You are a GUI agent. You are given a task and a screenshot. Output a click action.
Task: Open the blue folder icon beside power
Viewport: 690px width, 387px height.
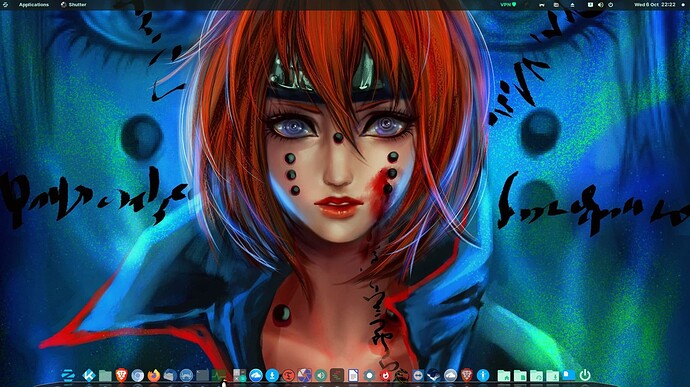click(569, 375)
